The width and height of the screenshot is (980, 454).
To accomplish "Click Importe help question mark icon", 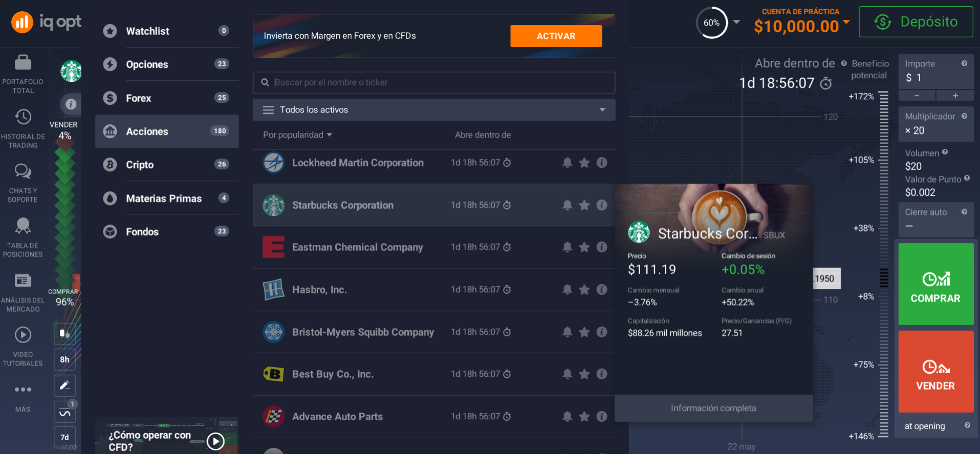I will (x=964, y=63).
